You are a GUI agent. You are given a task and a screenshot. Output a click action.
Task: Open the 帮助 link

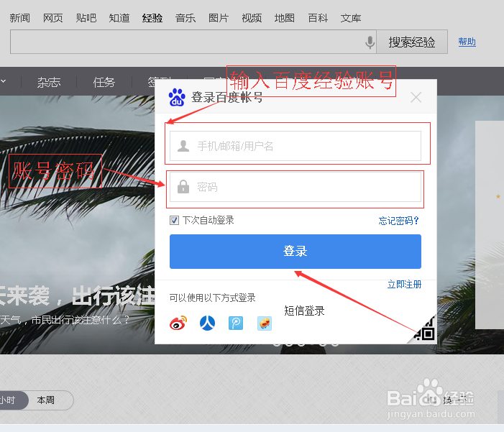pos(467,42)
